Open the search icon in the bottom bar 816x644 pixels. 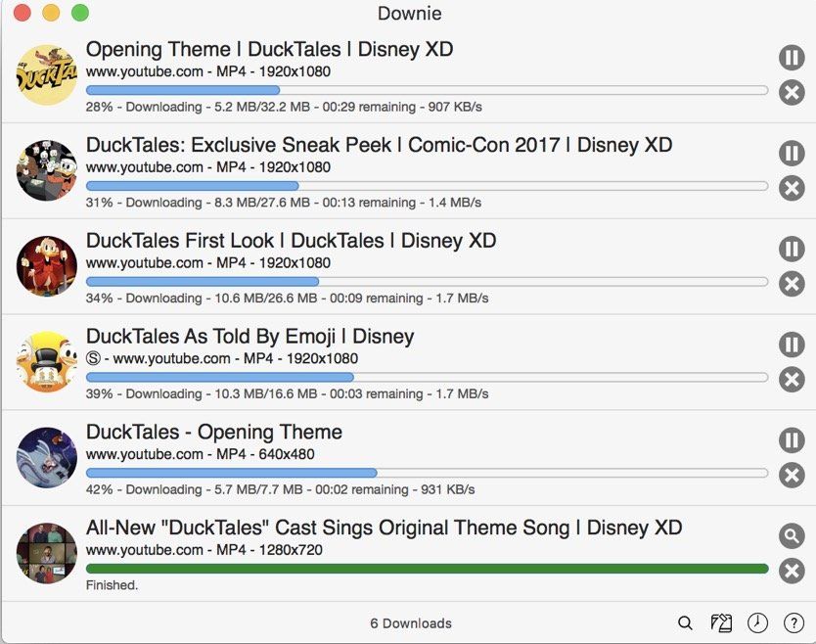(x=685, y=622)
